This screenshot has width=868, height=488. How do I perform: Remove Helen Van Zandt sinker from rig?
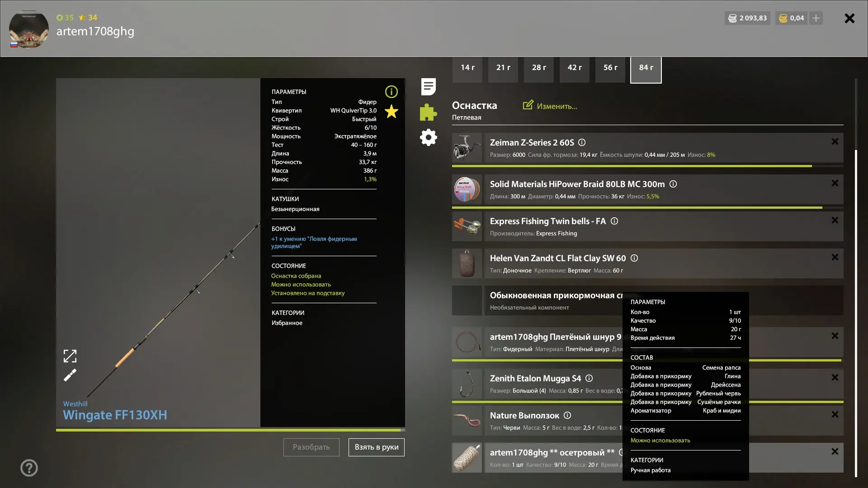pos(835,257)
